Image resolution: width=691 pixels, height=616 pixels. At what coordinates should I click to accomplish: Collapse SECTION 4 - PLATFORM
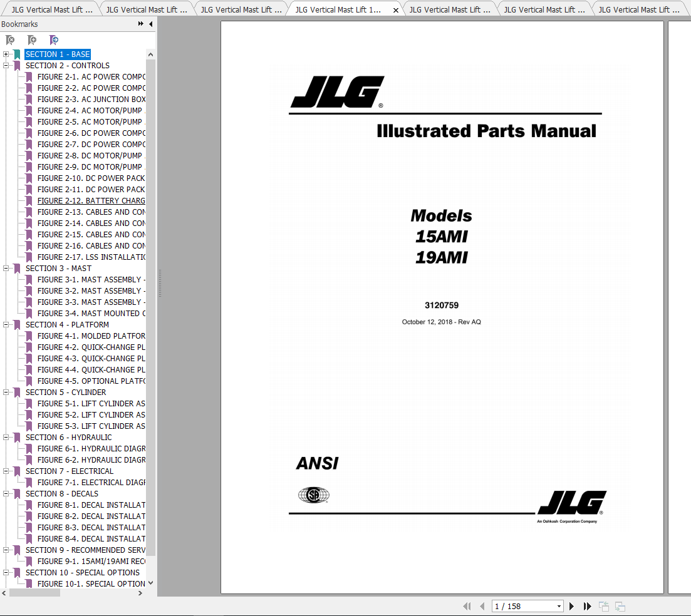point(6,324)
